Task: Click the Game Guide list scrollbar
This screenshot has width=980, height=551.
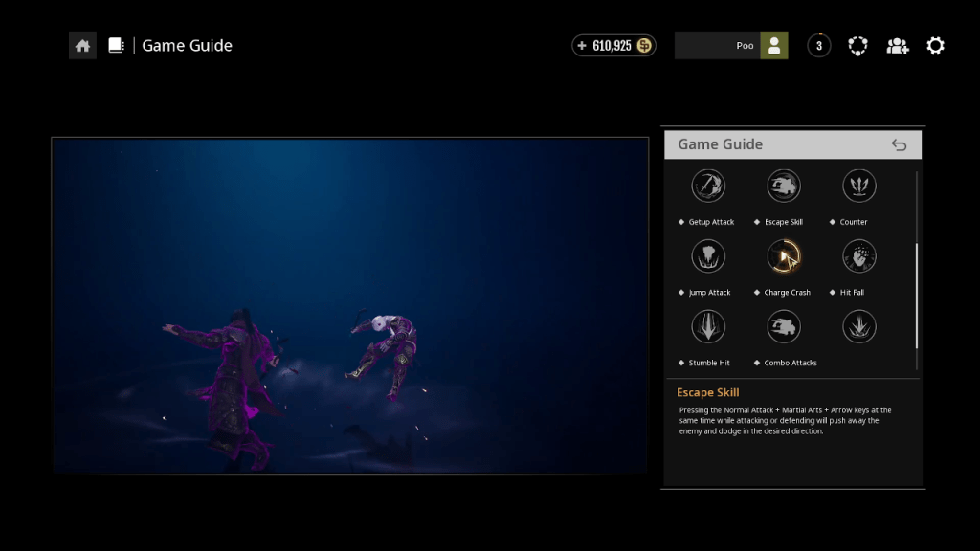Action: [x=916, y=296]
